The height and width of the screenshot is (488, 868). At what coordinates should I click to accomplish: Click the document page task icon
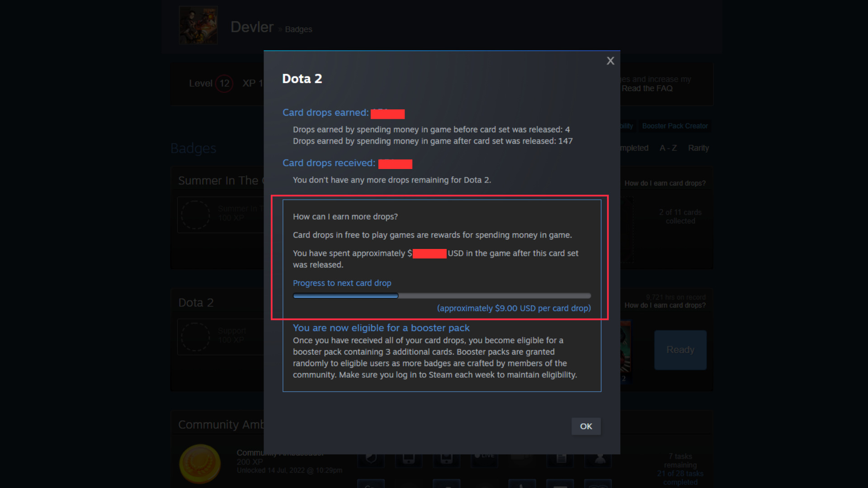(x=561, y=458)
